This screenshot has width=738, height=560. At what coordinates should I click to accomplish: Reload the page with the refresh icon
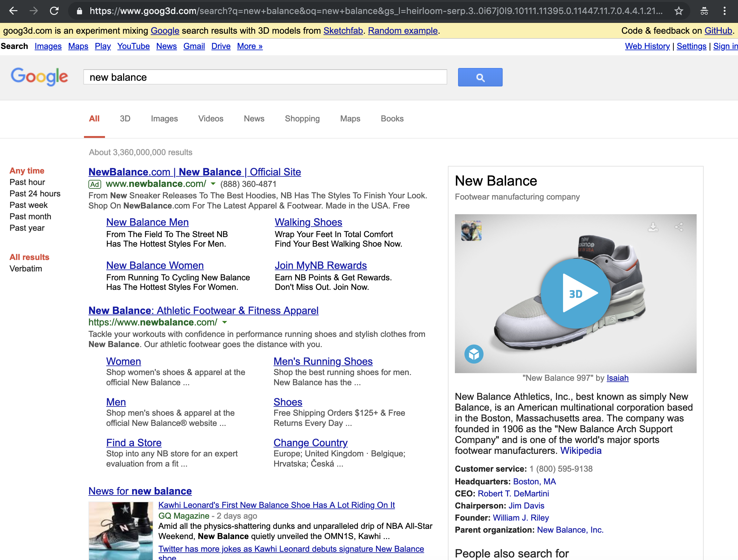pyautogui.click(x=54, y=11)
